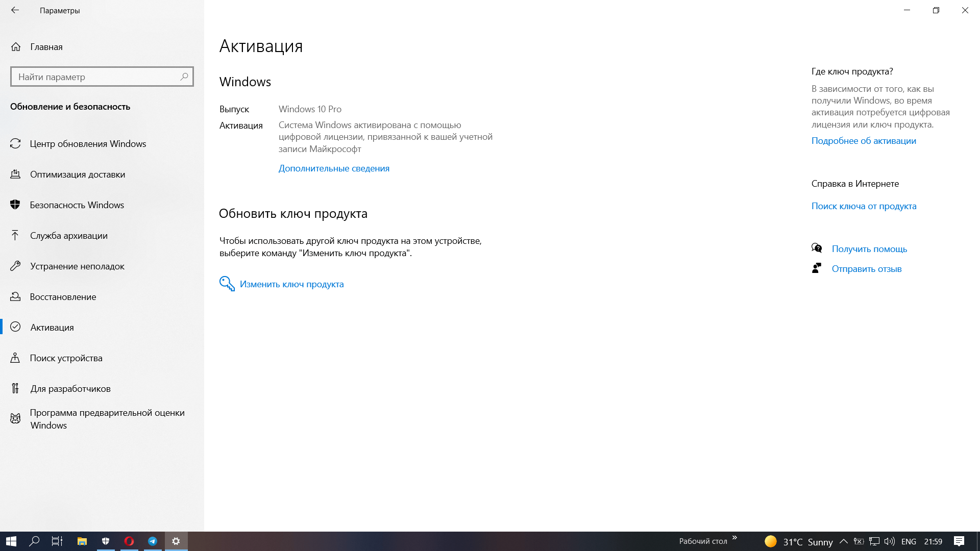
Task: Select Восстановление in the sidebar
Action: (63, 297)
